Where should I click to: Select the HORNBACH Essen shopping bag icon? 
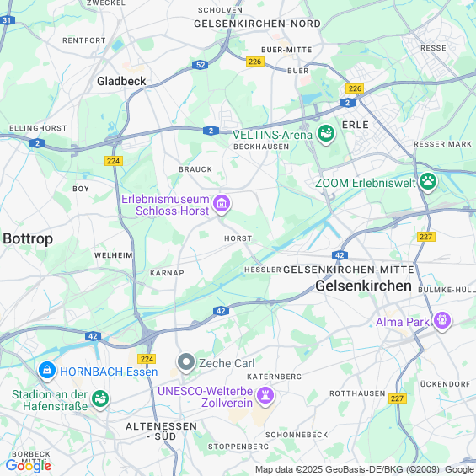click(46, 371)
